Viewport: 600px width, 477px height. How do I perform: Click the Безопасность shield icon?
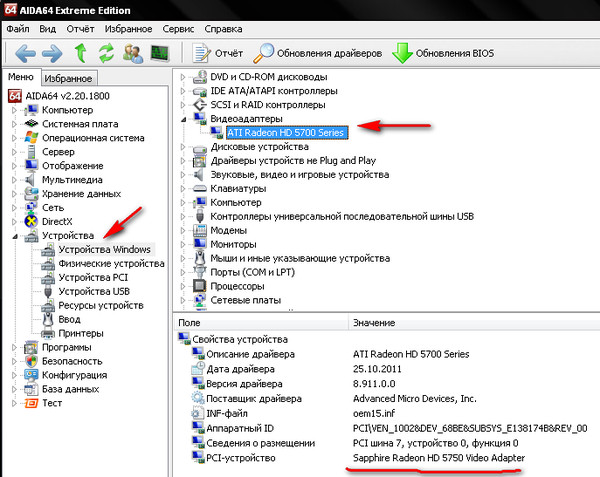pyautogui.click(x=31, y=361)
